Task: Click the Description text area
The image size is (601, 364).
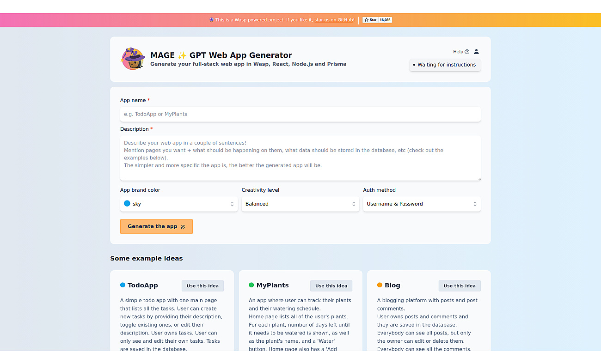Action: pyautogui.click(x=300, y=158)
